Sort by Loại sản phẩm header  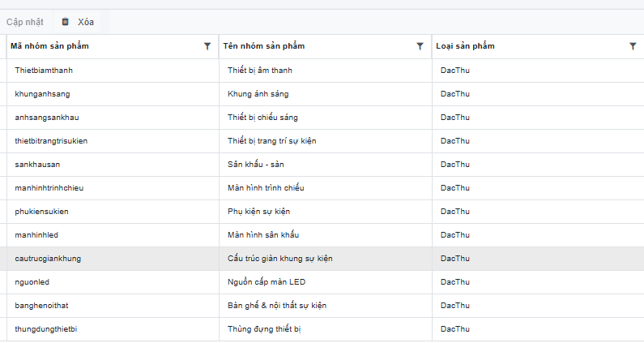465,46
